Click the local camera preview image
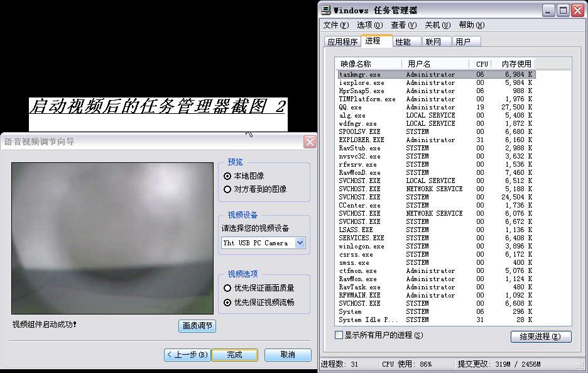This screenshot has width=588, height=373. (112, 238)
